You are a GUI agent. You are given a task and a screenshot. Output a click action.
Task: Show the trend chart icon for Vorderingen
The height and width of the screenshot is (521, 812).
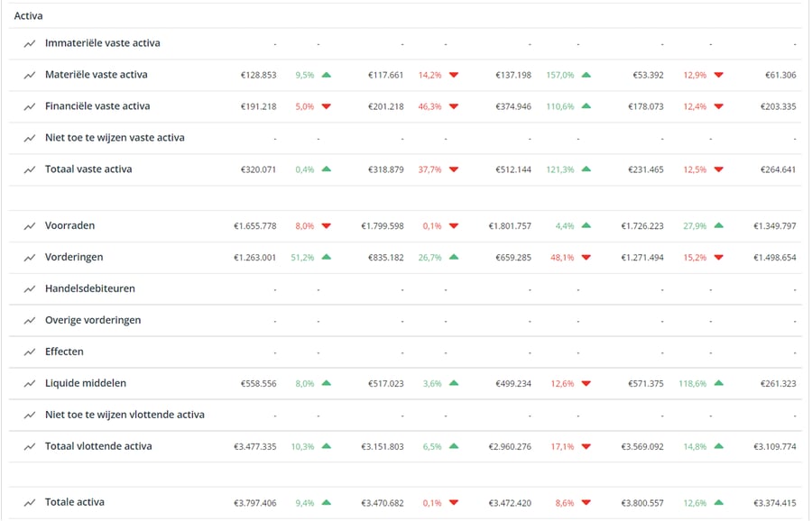tap(30, 258)
